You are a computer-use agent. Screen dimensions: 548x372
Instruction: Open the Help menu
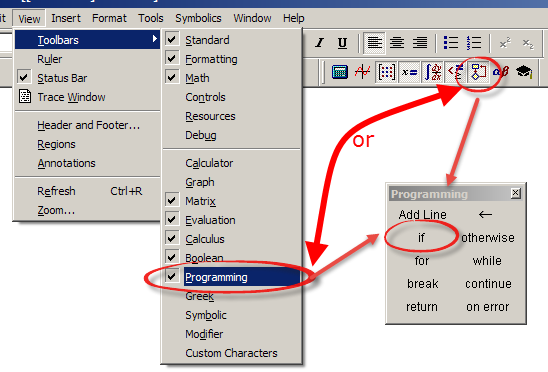pos(294,18)
